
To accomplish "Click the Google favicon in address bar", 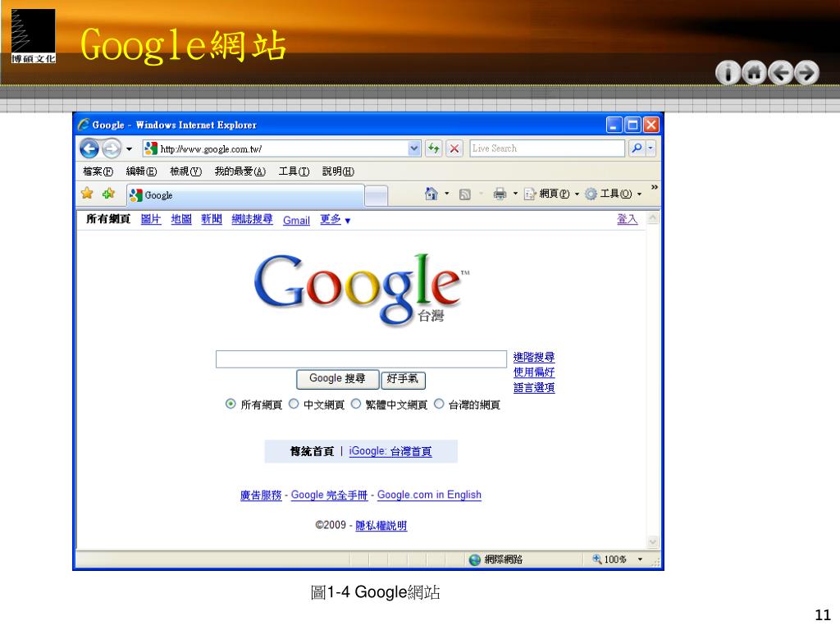I will point(151,148).
